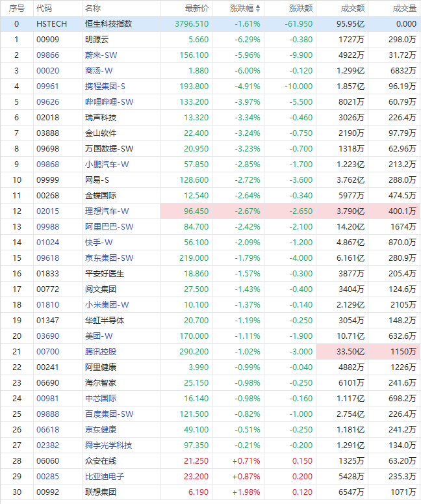This screenshot has height=504, width=421.
Task: Open 理想汽车-W stock link
Action: click(107, 211)
